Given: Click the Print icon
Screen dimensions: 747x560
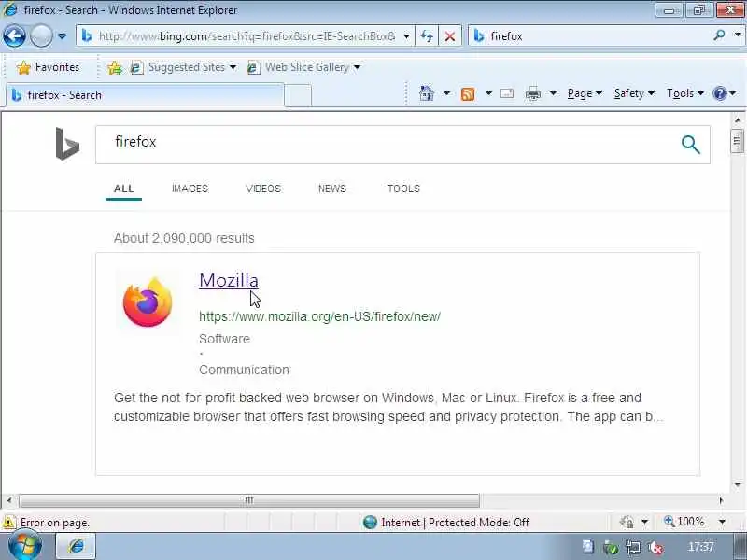Looking at the screenshot, I should tap(532, 94).
